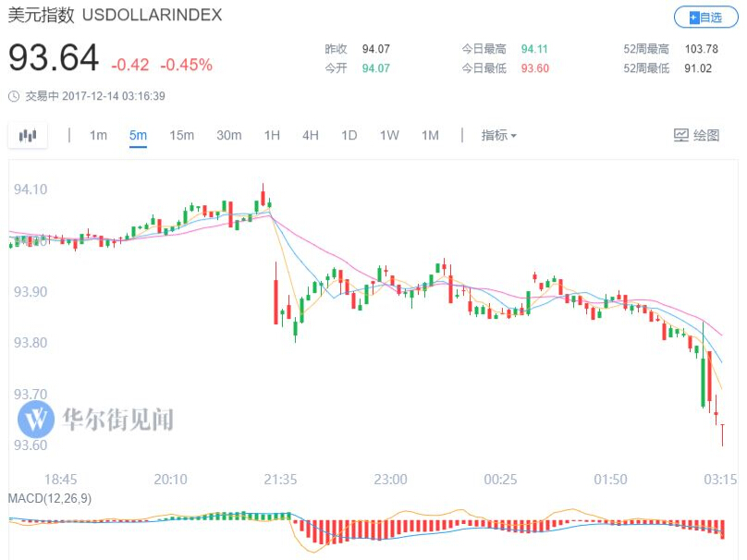Select the 15m chart interval
This screenshot has height=560, width=747.
(x=181, y=136)
